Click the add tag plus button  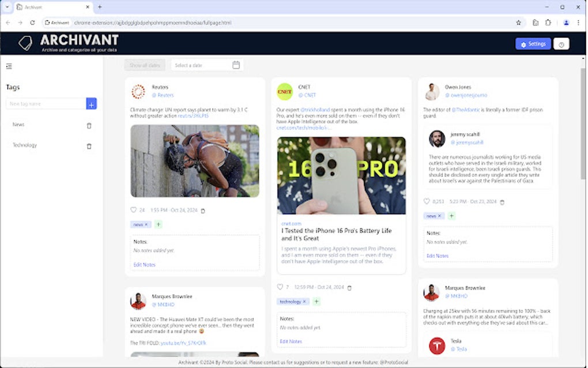point(91,104)
